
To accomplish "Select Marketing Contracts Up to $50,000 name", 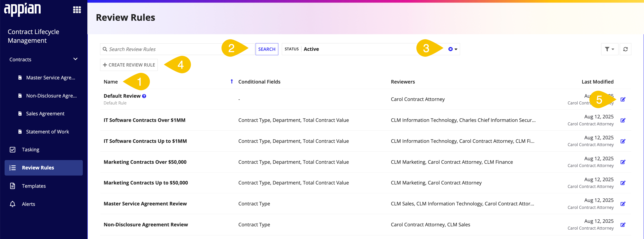I will [x=146, y=183].
